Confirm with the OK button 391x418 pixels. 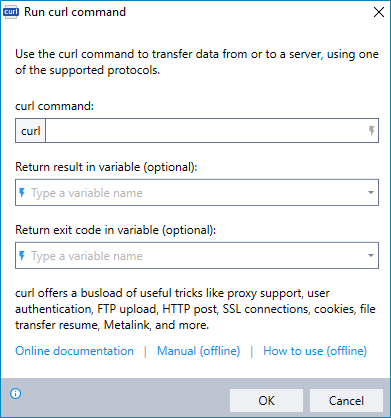pyautogui.click(x=266, y=400)
